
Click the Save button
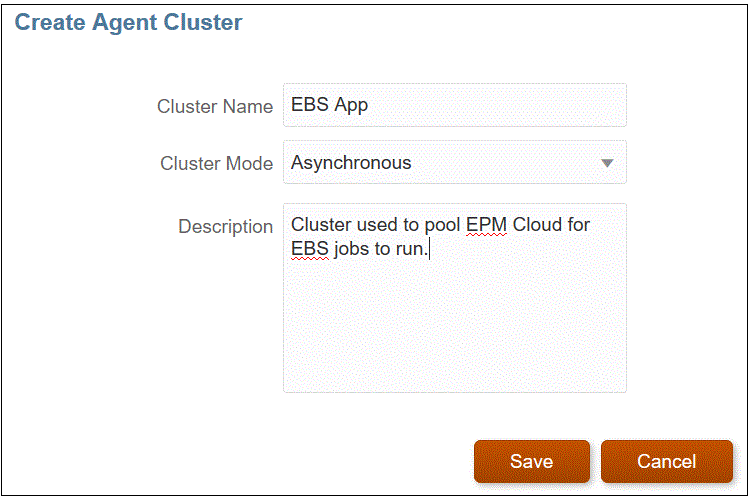pyautogui.click(x=531, y=461)
